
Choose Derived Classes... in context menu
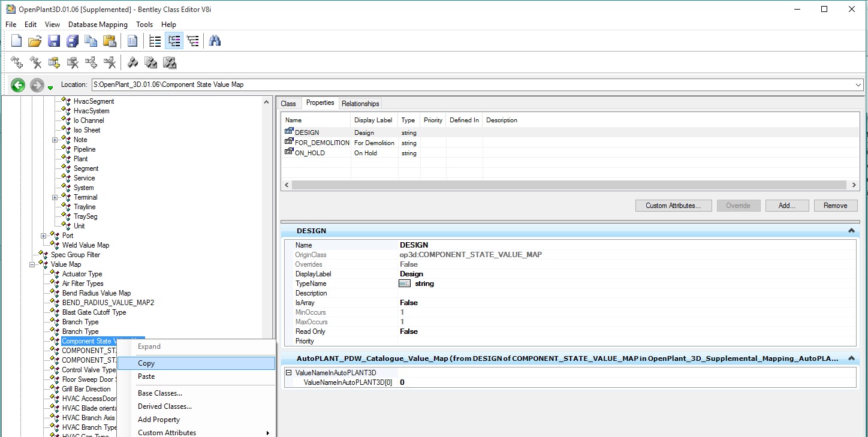[x=196, y=406]
